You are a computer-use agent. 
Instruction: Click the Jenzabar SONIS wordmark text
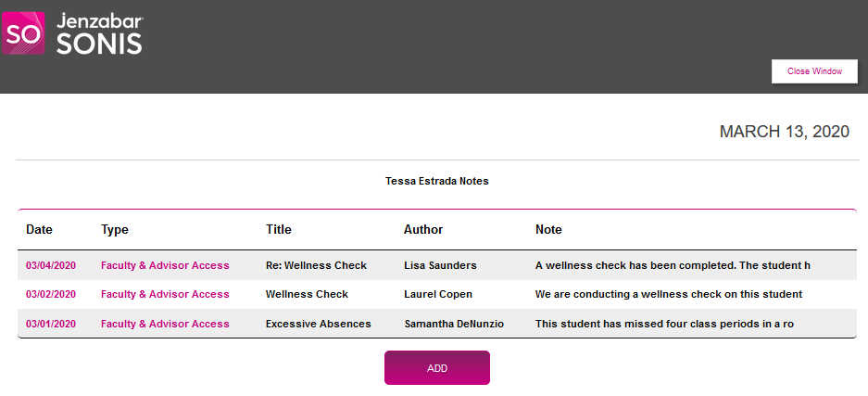tap(99, 33)
